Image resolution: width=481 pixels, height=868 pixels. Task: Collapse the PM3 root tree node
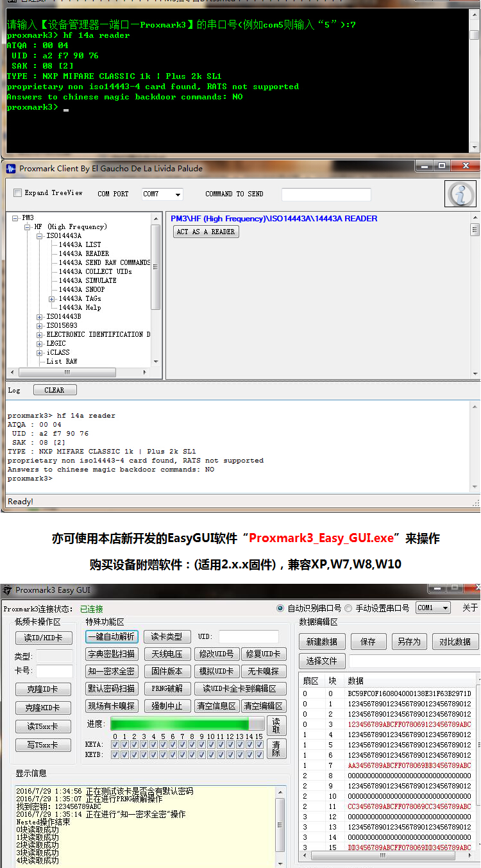click(15, 218)
